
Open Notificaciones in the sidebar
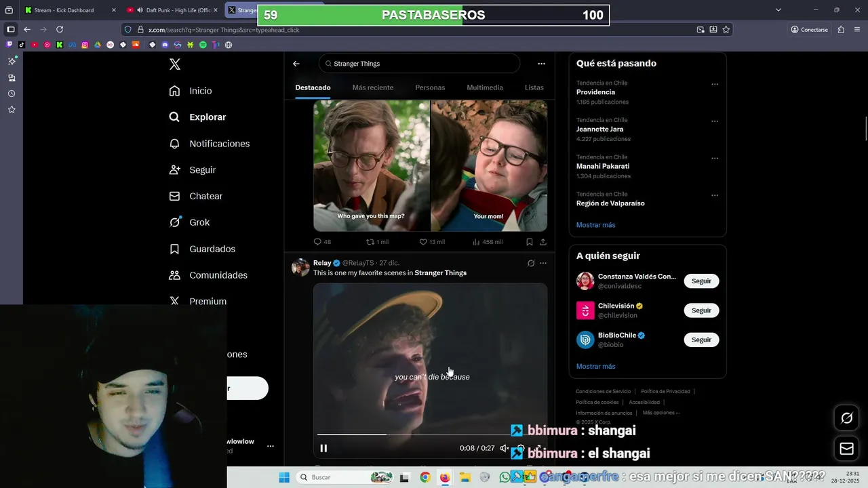click(210, 144)
